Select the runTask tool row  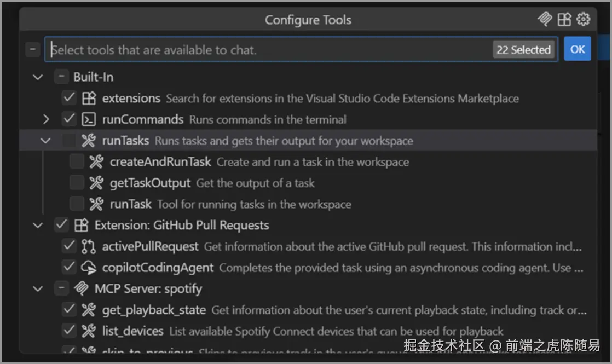coord(308,204)
